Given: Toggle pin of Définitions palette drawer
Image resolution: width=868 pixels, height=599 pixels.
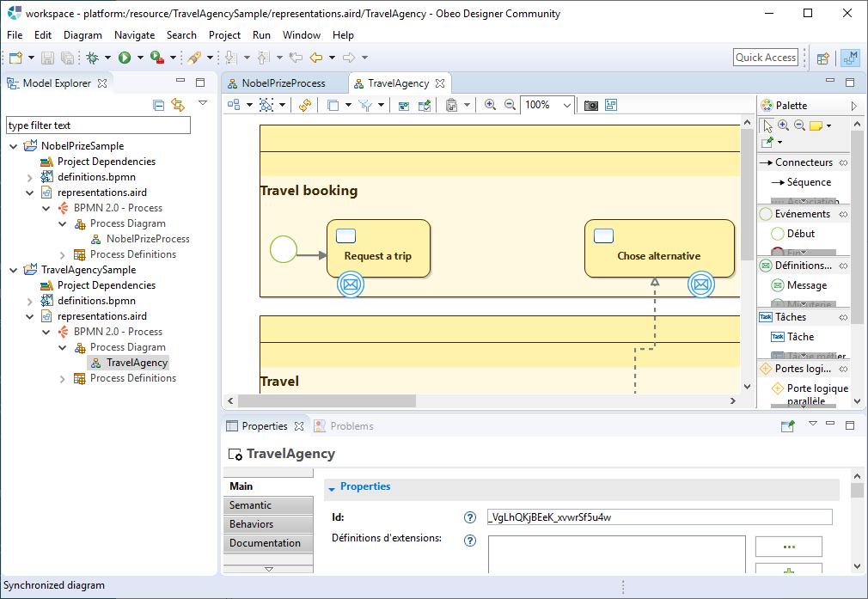Looking at the screenshot, I should coord(843,266).
